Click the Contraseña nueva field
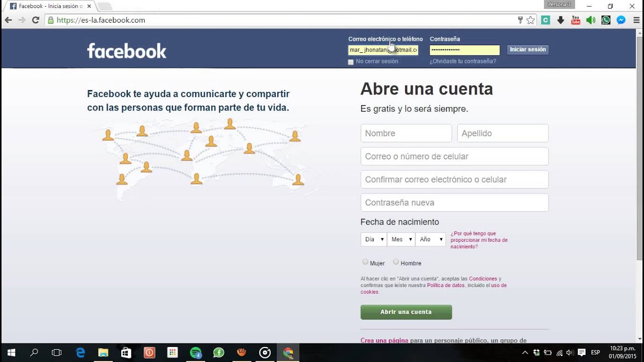 tap(454, 203)
